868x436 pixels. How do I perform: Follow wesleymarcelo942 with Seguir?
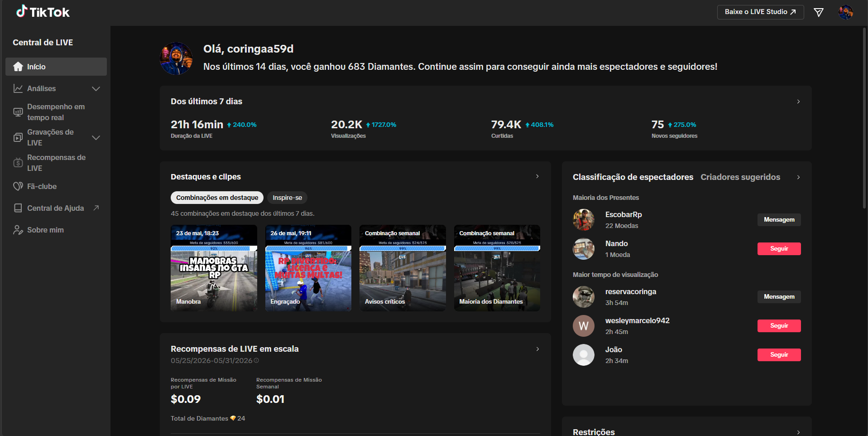(x=779, y=326)
